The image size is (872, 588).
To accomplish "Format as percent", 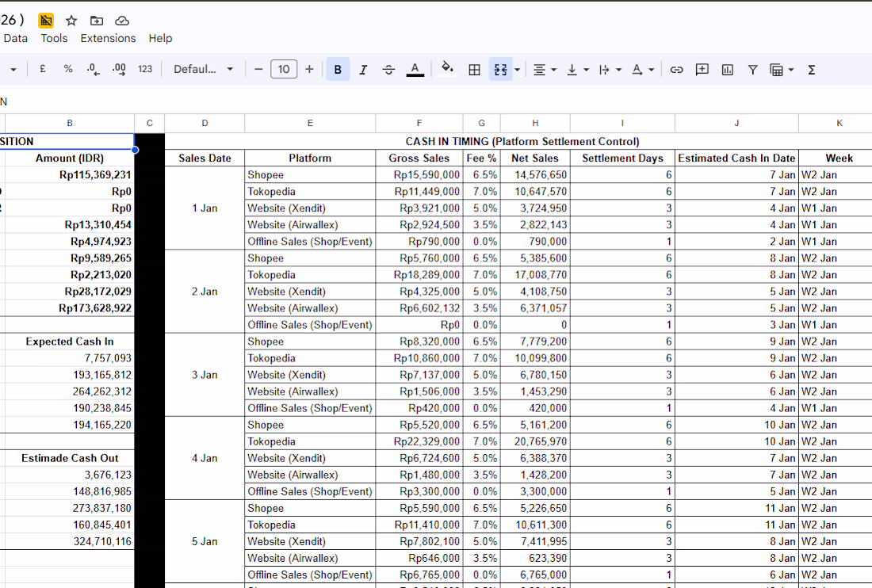I will (x=68, y=69).
